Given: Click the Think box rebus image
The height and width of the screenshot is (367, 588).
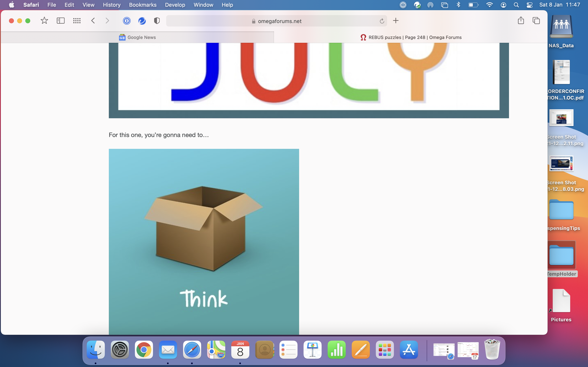Looking at the screenshot, I should (x=204, y=242).
